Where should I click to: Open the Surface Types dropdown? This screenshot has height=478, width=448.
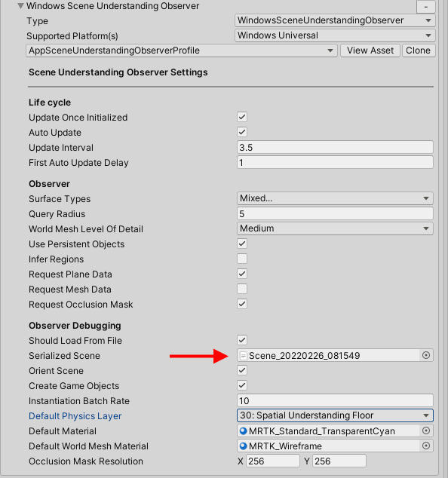click(x=335, y=198)
